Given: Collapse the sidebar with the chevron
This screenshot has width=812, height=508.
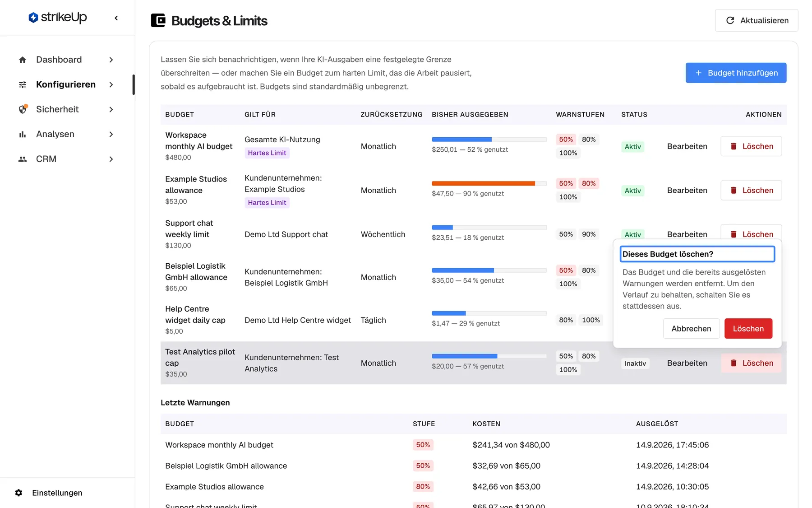Looking at the screenshot, I should (x=116, y=18).
